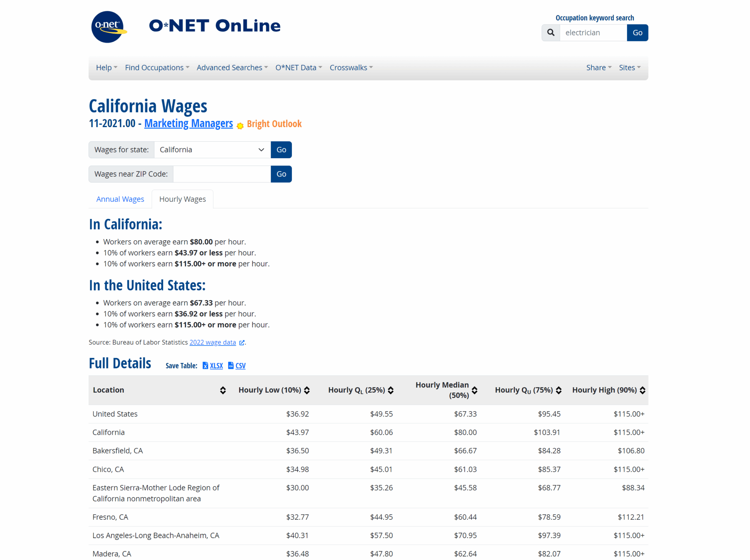Image resolution: width=750 pixels, height=560 pixels.
Task: Focus the occupation keyword search field
Action: 593,33
